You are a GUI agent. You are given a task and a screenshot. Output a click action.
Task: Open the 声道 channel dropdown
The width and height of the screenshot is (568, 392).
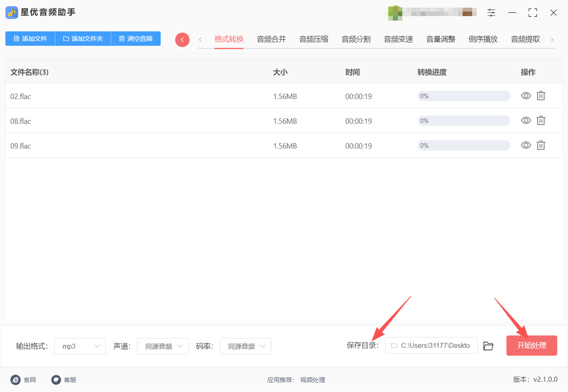pos(163,346)
